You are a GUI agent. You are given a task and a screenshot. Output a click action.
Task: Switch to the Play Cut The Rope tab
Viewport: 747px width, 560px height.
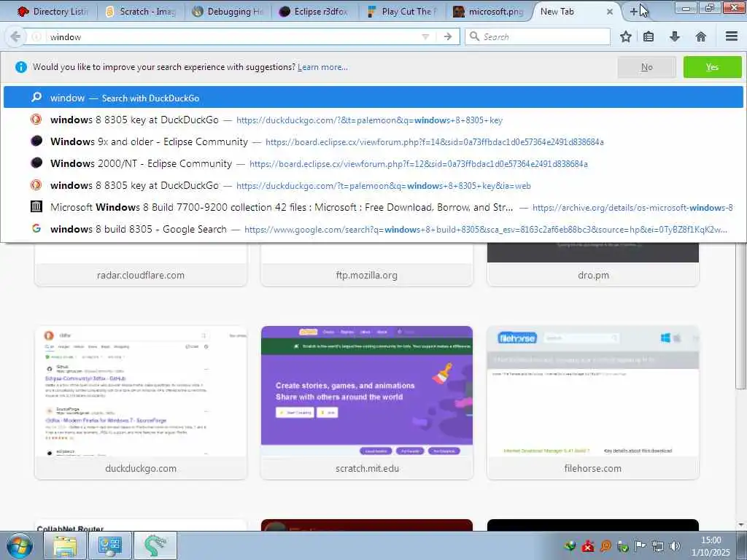403,12
